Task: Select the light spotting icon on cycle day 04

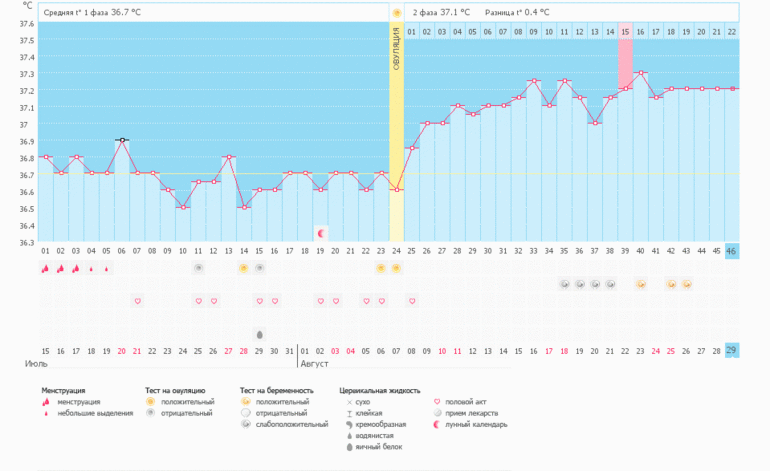Action: 91,269
